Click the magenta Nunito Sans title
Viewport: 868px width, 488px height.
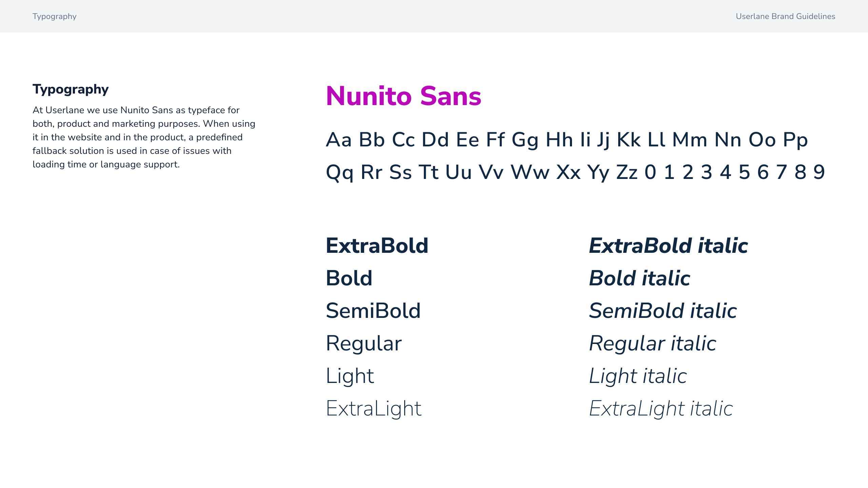click(x=403, y=96)
